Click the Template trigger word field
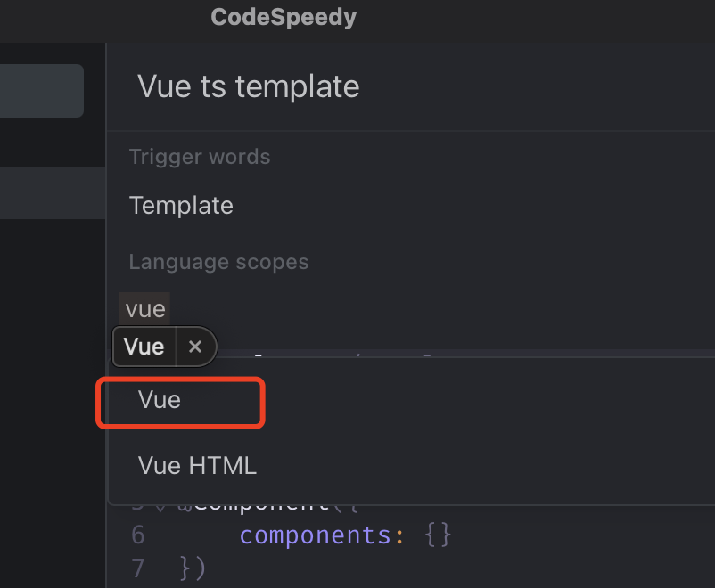Image resolution: width=715 pixels, height=588 pixels. click(181, 205)
